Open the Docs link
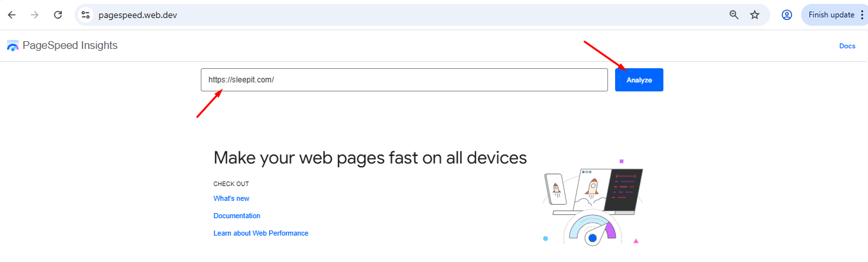Image resolution: width=868 pixels, height=262 pixels. [847, 46]
